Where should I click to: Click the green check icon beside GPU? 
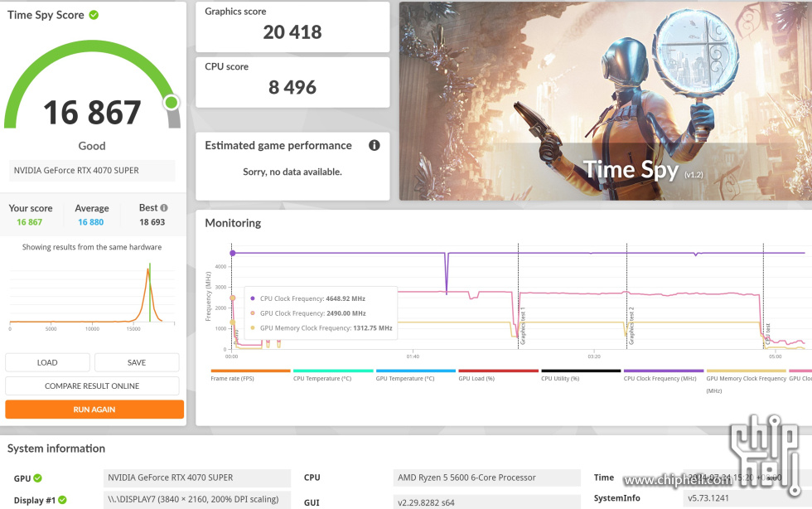coord(38,477)
